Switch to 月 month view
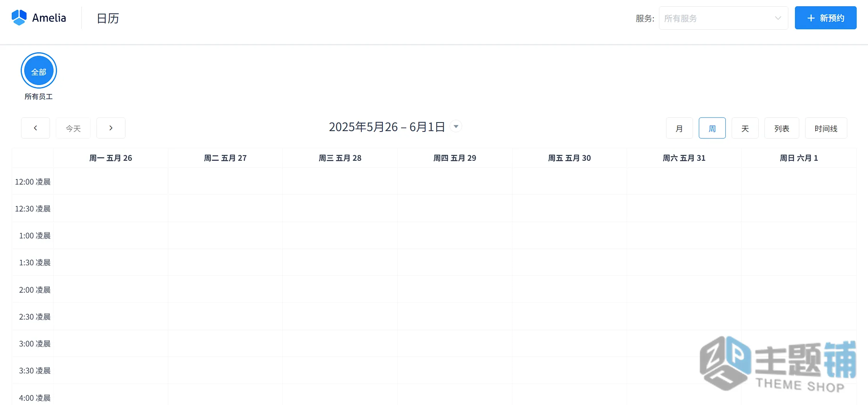The image size is (868, 405). click(679, 128)
